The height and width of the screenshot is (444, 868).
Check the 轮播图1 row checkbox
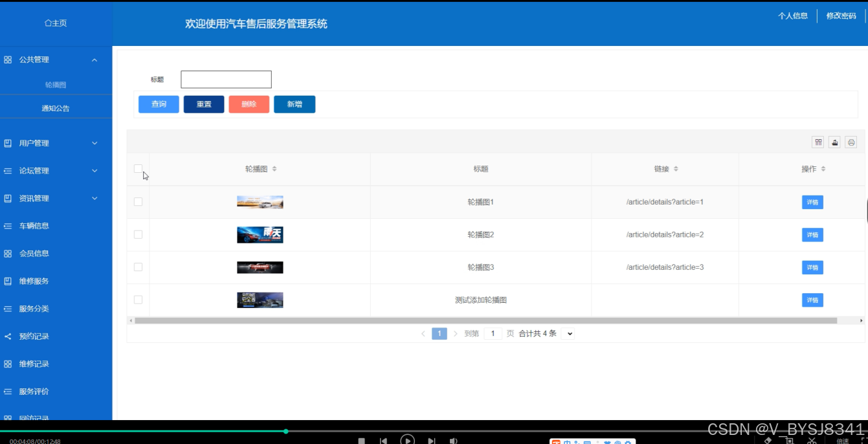click(138, 202)
